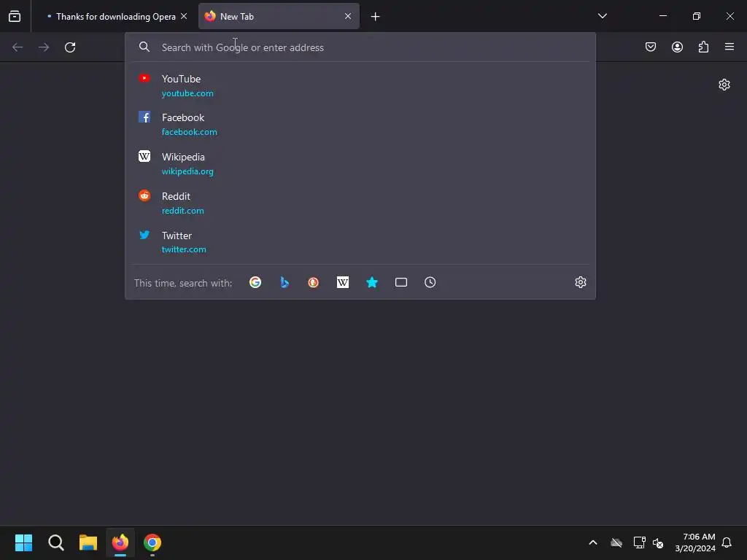Go forward to next page
Screen dimensions: 747x560
pos(44,47)
